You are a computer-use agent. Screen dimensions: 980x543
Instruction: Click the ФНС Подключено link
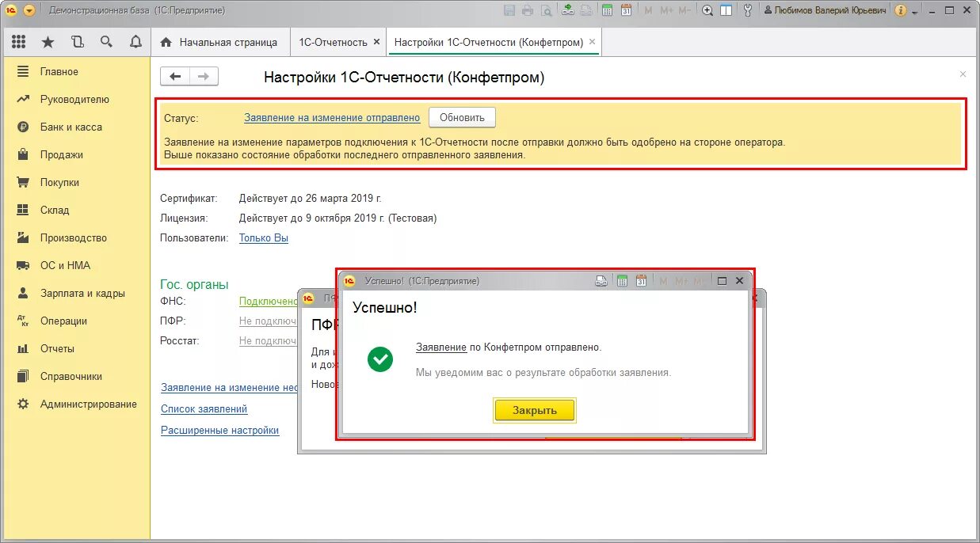[x=269, y=301]
